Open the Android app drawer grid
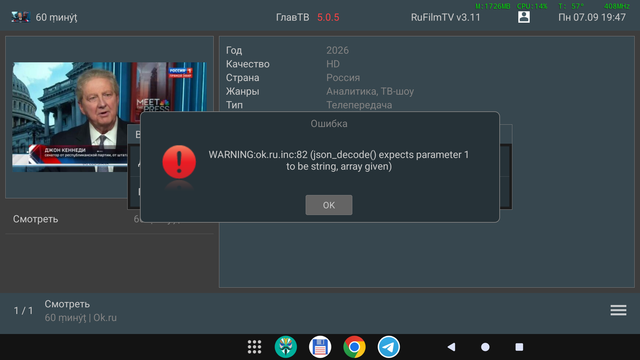This screenshot has height=360, width=640. [254, 347]
